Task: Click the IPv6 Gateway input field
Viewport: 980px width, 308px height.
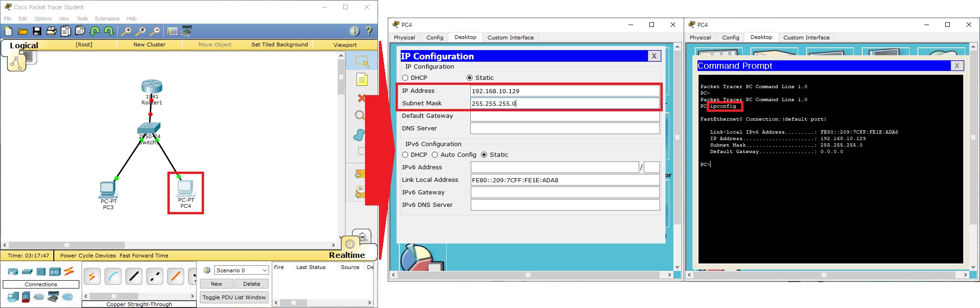Action: click(x=565, y=192)
